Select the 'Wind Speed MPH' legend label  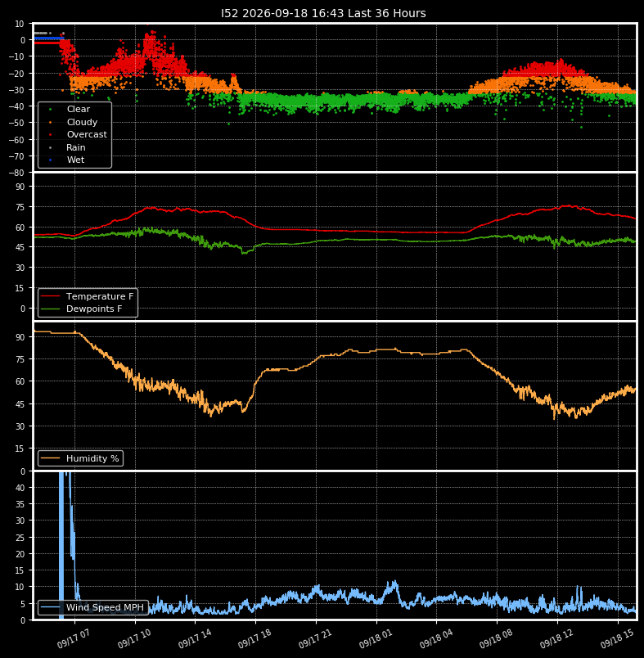tap(105, 607)
